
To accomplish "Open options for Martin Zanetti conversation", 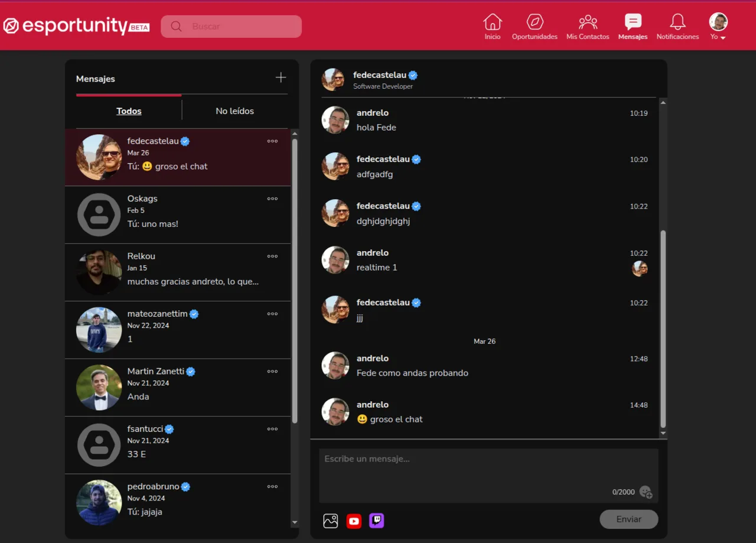I will pos(272,372).
